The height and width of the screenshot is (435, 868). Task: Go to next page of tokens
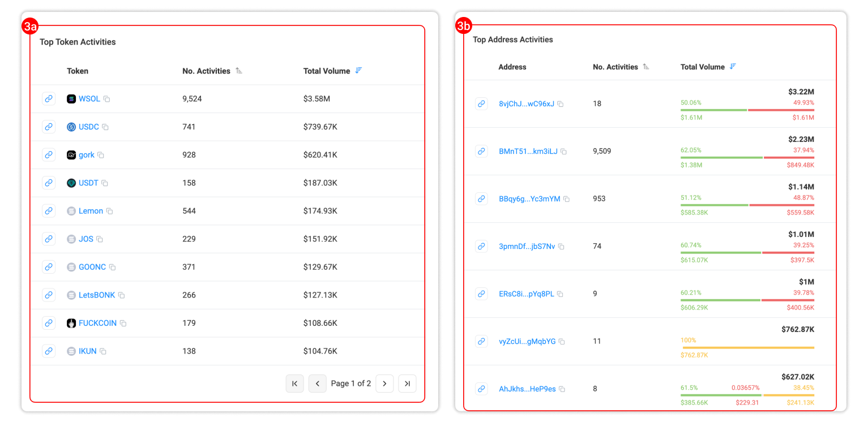tap(384, 384)
